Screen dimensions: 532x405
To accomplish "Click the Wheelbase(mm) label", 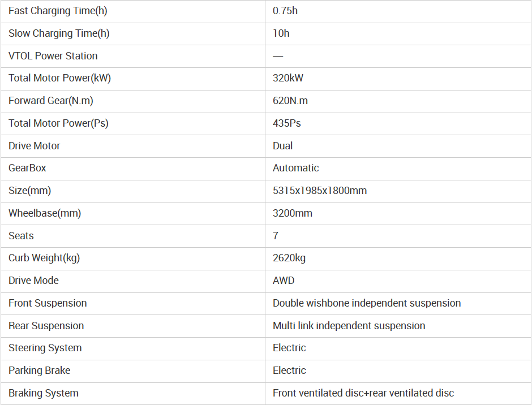I will point(45,213).
